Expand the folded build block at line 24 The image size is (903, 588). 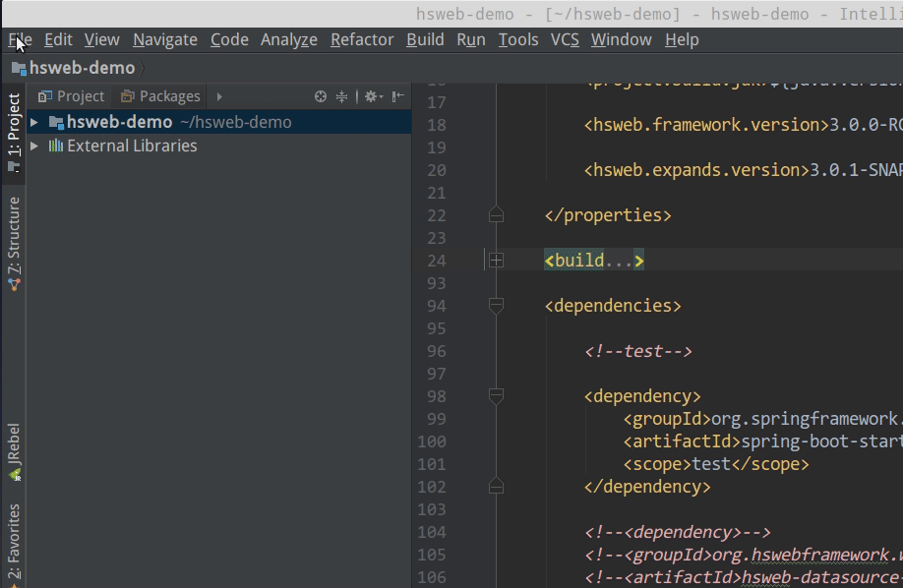496,261
